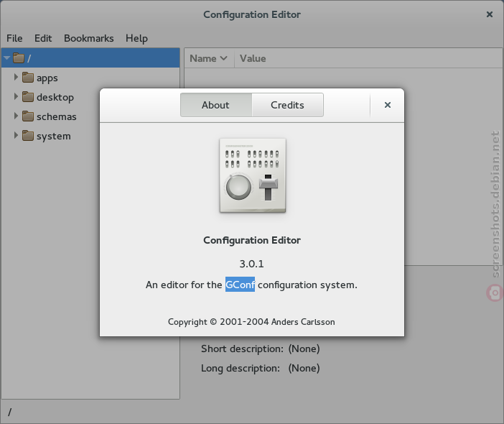Click the apps folder icon
This screenshot has width=504, height=424.
[28, 78]
